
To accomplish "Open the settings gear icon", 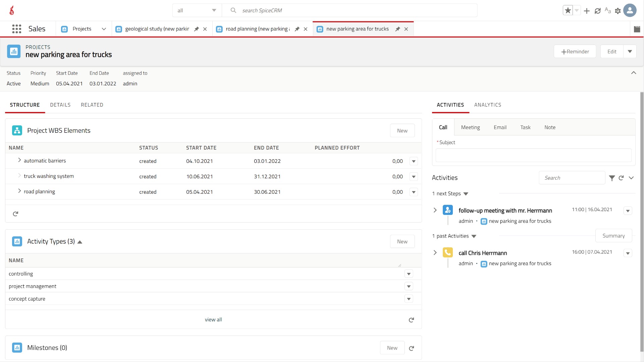I will pyautogui.click(x=618, y=11).
